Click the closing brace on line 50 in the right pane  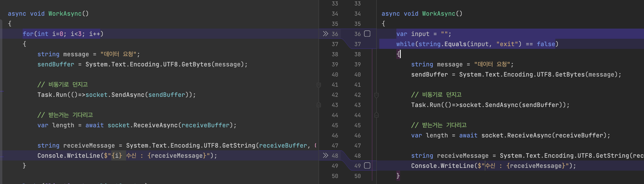398,176
